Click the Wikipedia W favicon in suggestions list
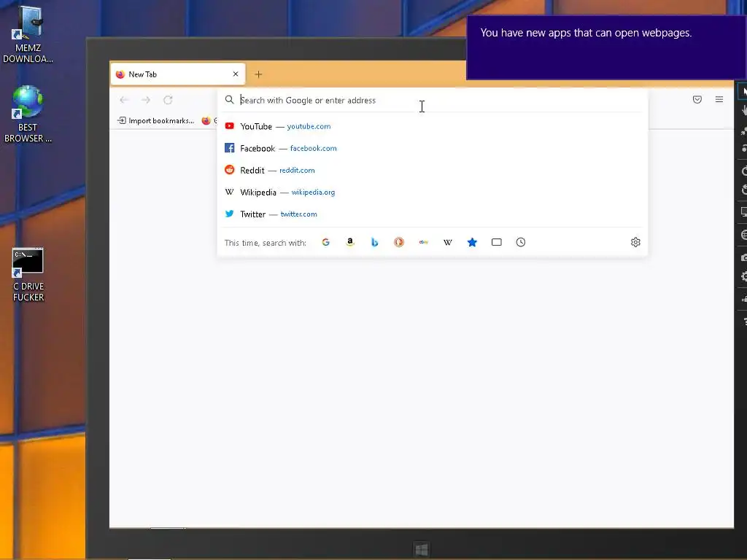Screen dimensions: 747x560 (230, 192)
